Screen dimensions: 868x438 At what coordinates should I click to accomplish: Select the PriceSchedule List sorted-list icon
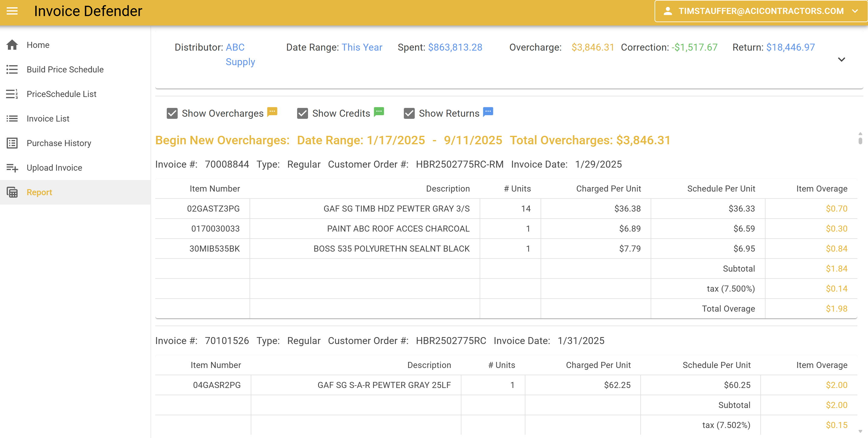coord(12,94)
